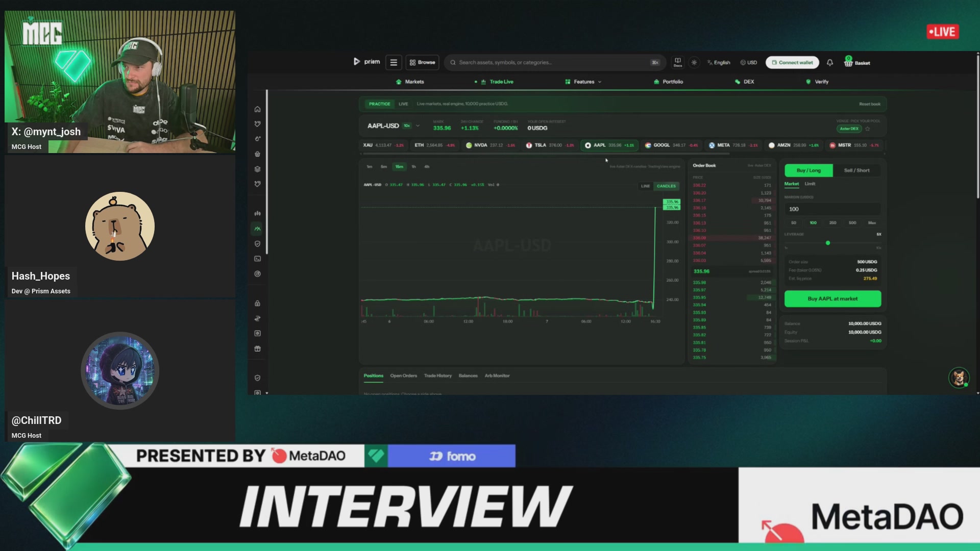Viewport: 980px width, 551px height.
Task: Set margin preset to 250
Action: (x=832, y=223)
